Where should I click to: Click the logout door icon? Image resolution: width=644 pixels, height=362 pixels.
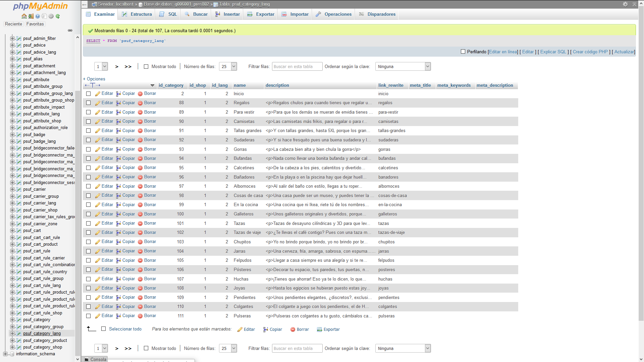click(31, 16)
